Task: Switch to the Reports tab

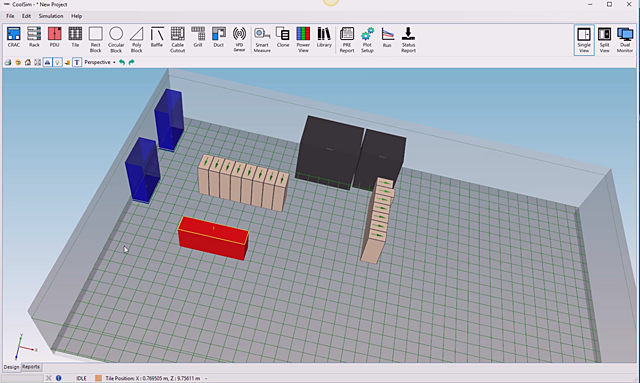Action: pyautogui.click(x=31, y=367)
